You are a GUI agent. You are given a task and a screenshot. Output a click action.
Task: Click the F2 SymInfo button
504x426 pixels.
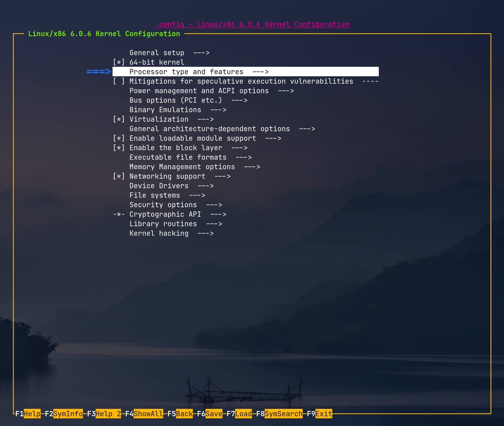click(x=64, y=414)
